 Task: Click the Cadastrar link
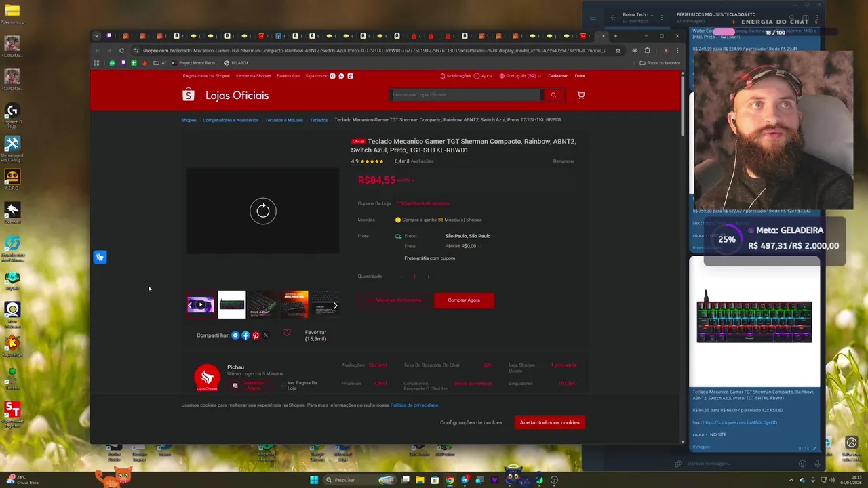click(x=557, y=76)
